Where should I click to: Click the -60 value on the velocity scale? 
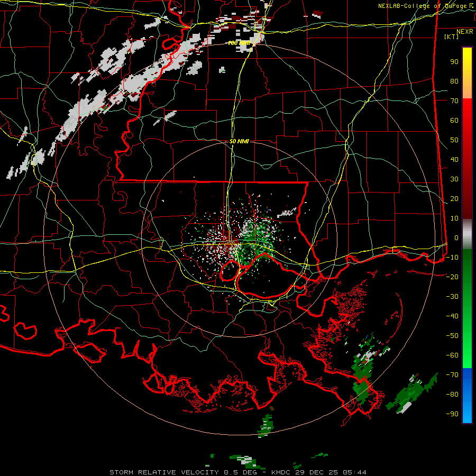point(452,355)
